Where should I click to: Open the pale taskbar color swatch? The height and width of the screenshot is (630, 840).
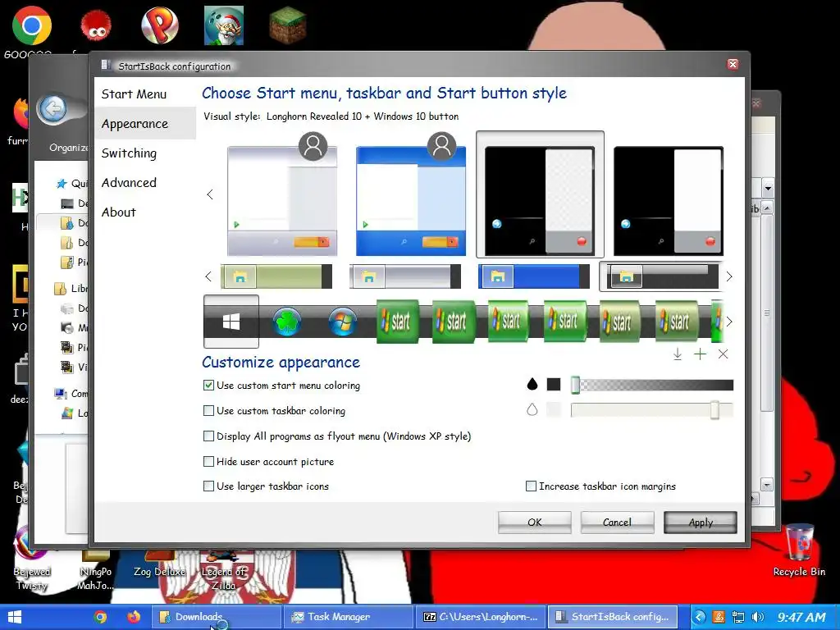point(554,410)
